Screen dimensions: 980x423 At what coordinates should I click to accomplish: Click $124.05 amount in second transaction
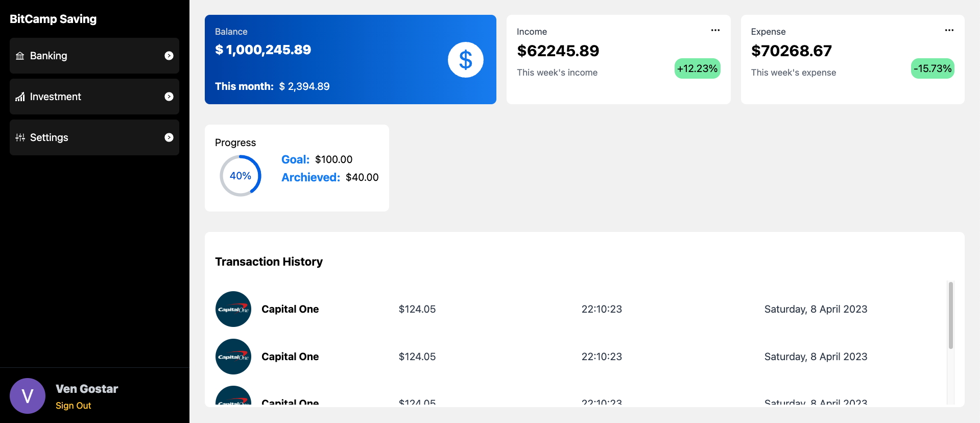(x=417, y=357)
